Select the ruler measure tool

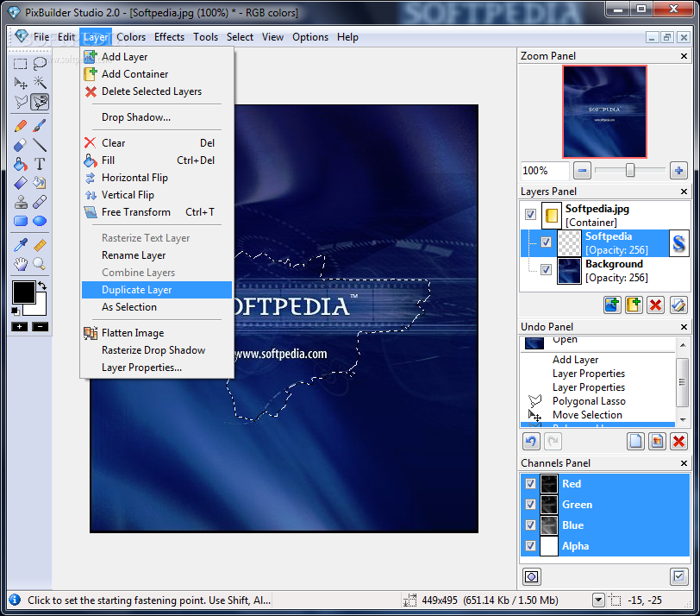[40, 245]
